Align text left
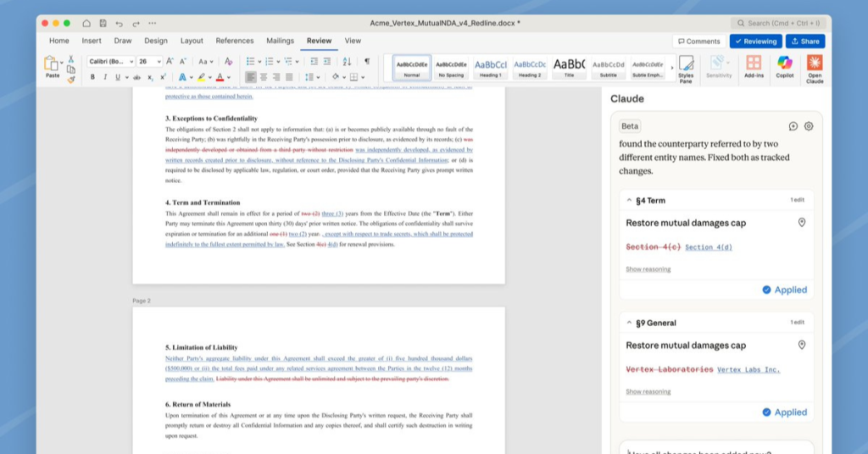The height and width of the screenshot is (454, 868). pyautogui.click(x=251, y=77)
